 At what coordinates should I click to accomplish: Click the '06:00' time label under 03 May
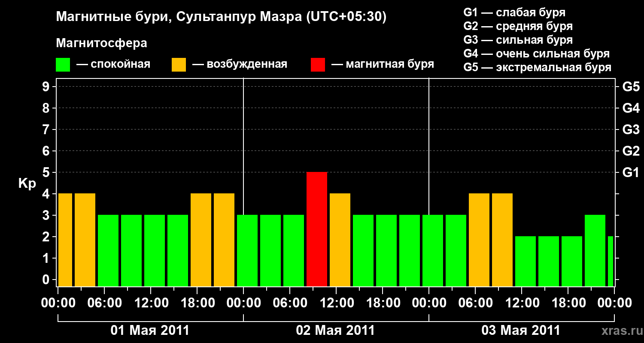tap(476, 303)
